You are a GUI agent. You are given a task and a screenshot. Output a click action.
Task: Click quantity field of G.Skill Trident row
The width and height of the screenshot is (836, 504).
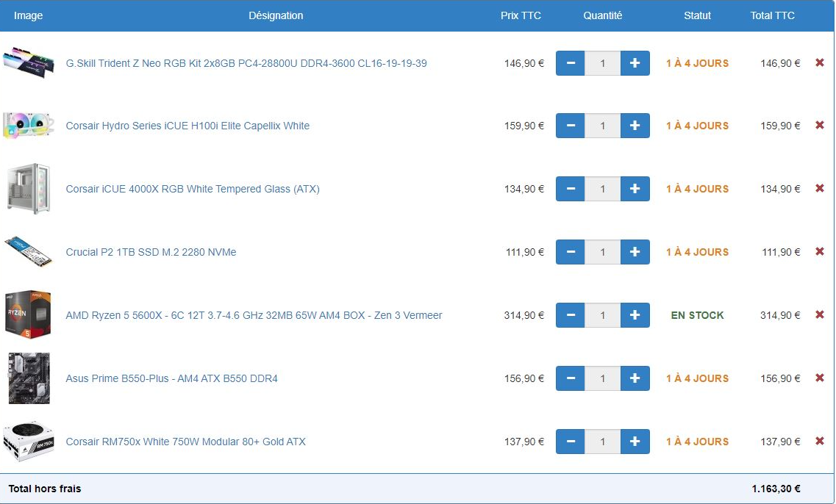(602, 63)
